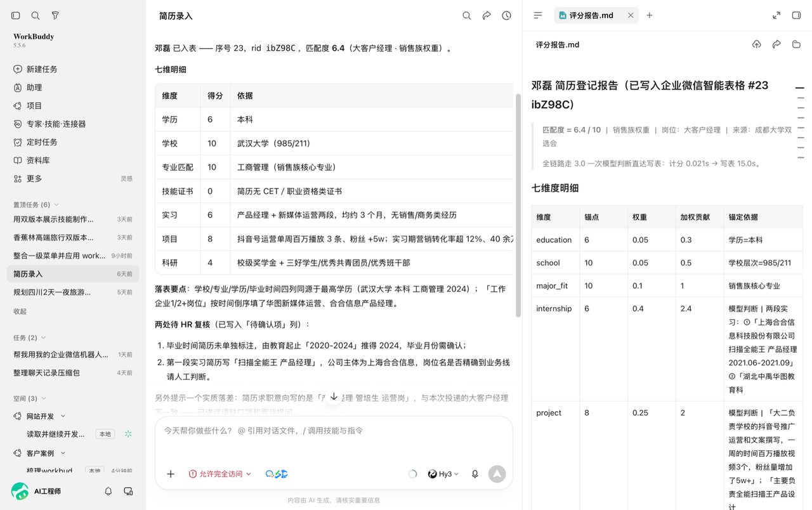Jump to bottom with down-arrow button
The height and width of the screenshot is (510, 812).
click(x=334, y=396)
